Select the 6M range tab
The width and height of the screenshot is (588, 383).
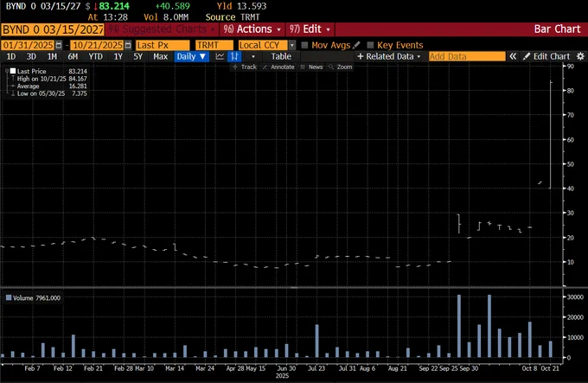(x=73, y=56)
